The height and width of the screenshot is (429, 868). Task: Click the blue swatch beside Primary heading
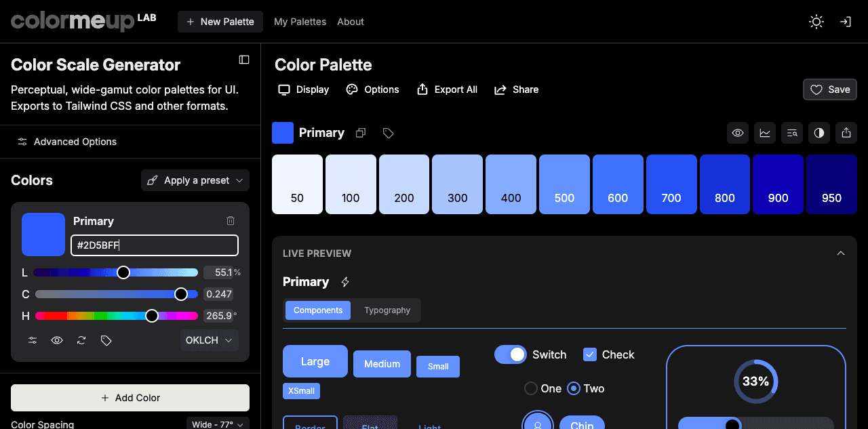[283, 133]
